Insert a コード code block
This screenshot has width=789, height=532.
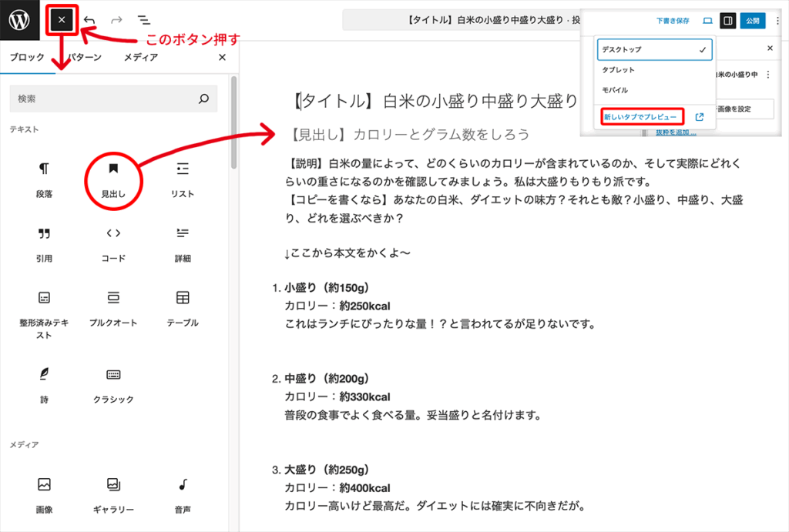click(x=112, y=243)
